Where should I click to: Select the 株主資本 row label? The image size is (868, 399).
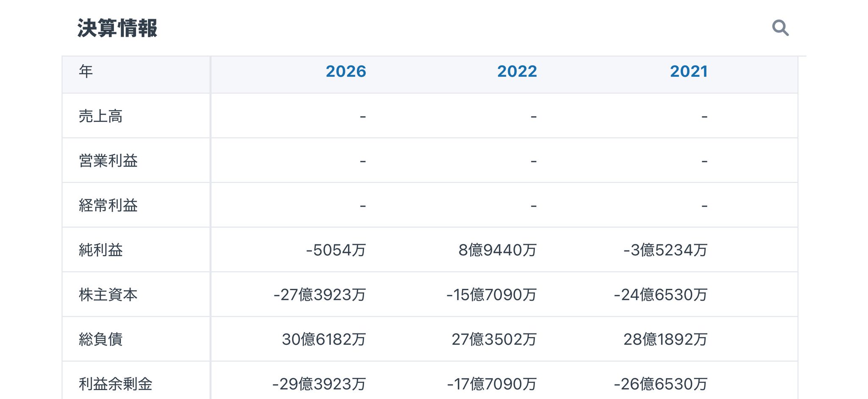pyautogui.click(x=108, y=295)
